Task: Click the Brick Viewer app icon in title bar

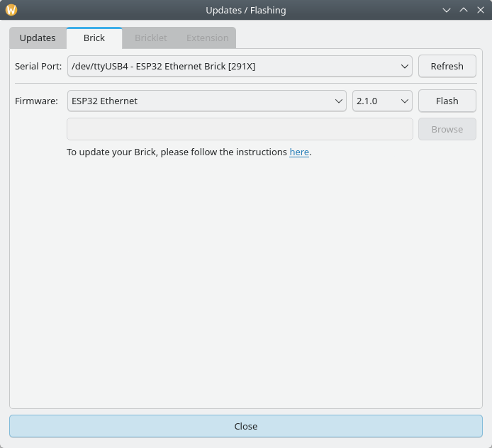Action: click(x=11, y=10)
